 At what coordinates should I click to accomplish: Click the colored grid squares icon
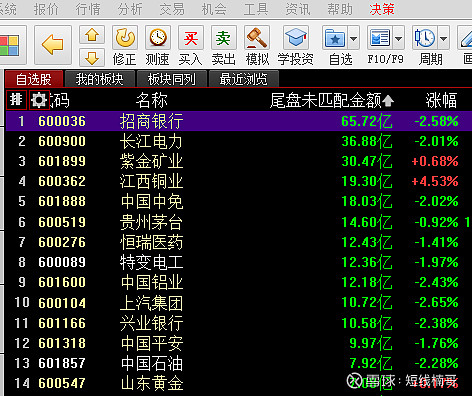coord(9,45)
